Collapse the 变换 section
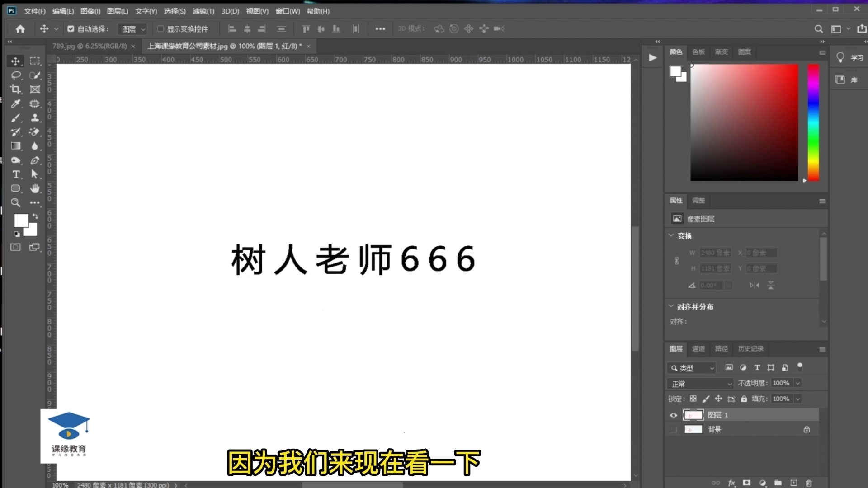868x488 pixels. point(671,235)
